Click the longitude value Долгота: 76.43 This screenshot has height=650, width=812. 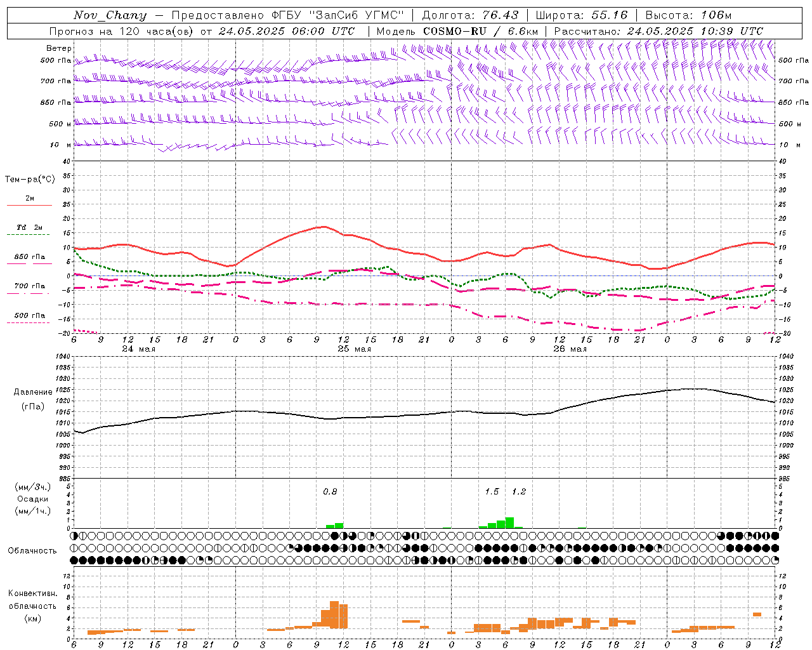pos(470,15)
